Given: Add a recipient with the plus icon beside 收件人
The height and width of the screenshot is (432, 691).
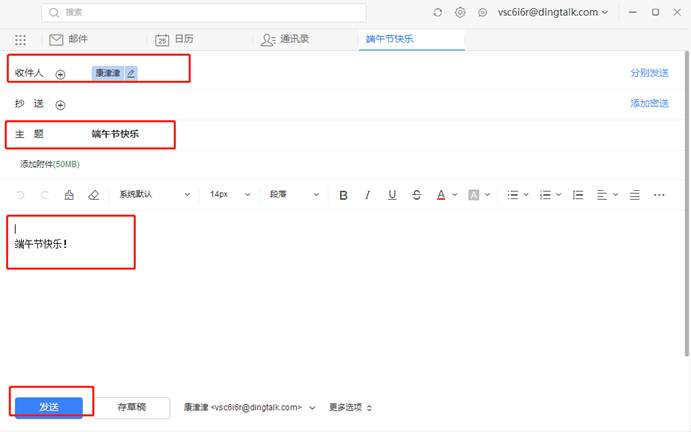Looking at the screenshot, I should pos(60,74).
